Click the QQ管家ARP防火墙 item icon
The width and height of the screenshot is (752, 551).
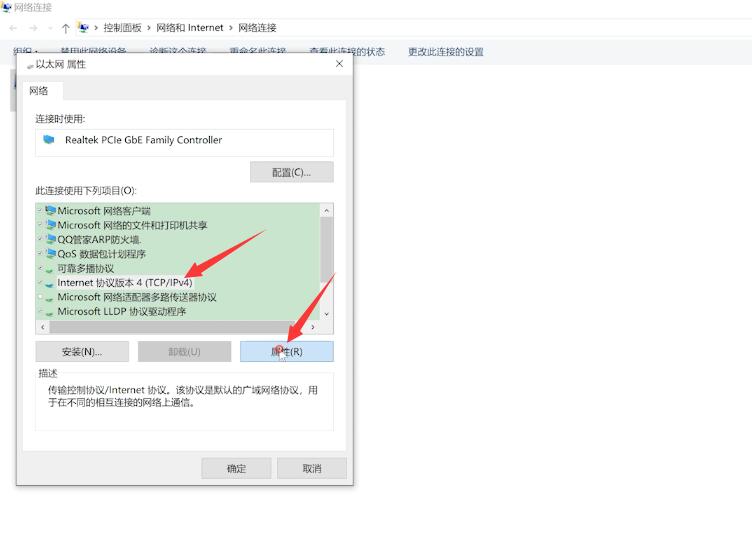[x=50, y=239]
